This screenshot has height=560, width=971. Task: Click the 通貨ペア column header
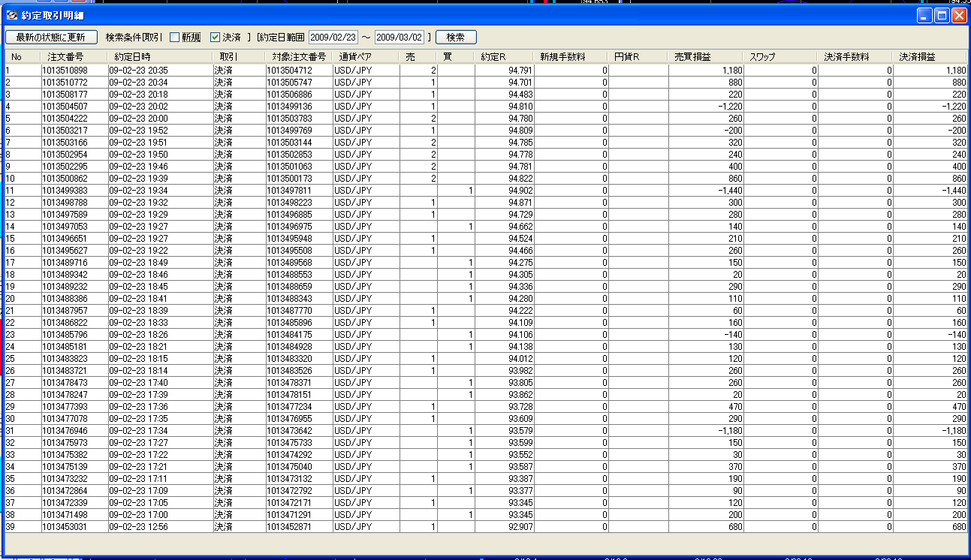[366, 57]
